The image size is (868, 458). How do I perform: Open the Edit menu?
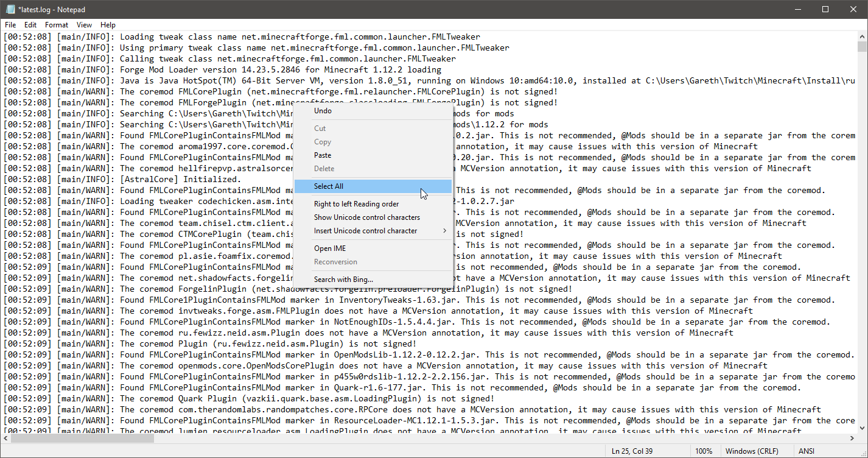click(x=30, y=25)
